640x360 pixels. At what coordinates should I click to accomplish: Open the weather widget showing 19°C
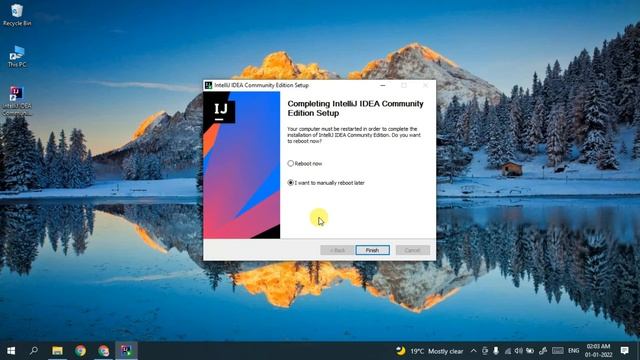430,351
